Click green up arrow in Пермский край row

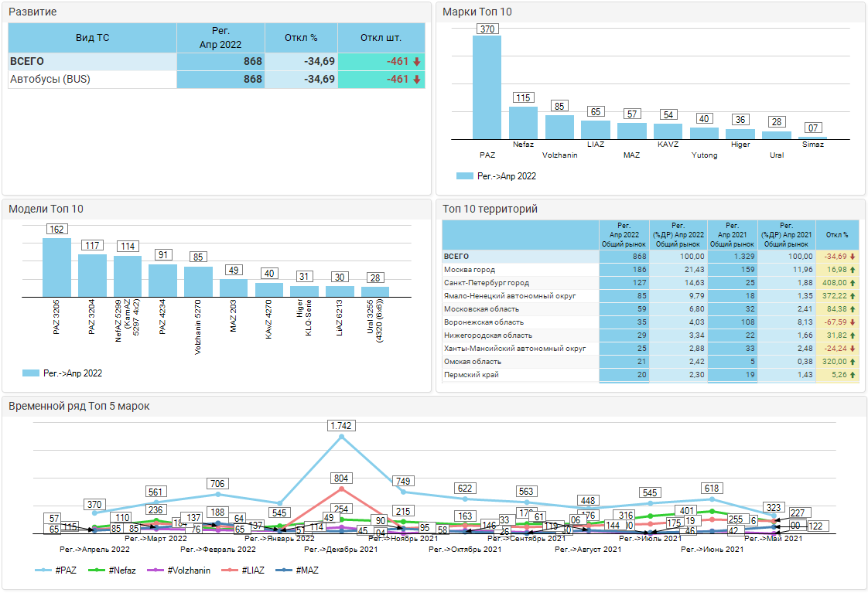coord(853,375)
